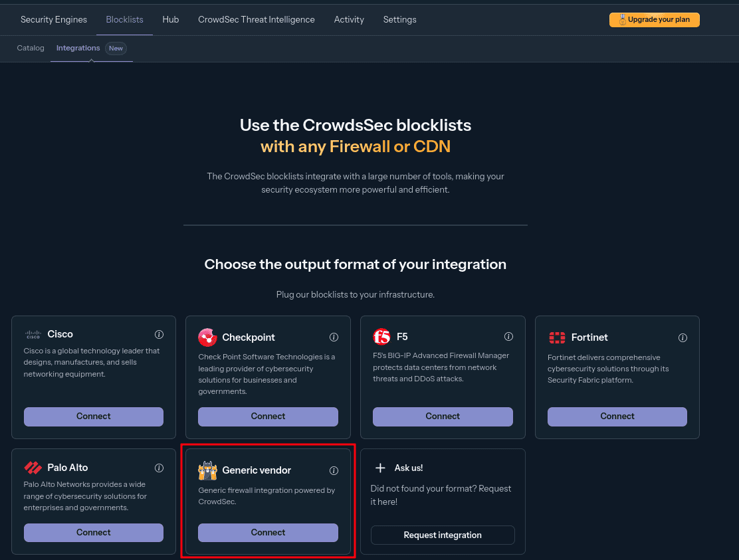The width and height of the screenshot is (739, 560).
Task: Open the info tooltip on the F5 card
Action: click(508, 336)
